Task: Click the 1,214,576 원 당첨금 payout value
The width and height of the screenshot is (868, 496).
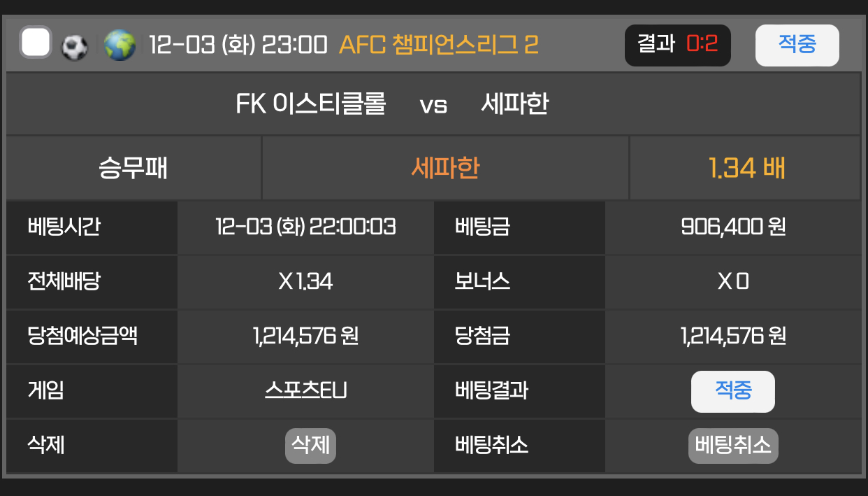Action: coord(733,336)
